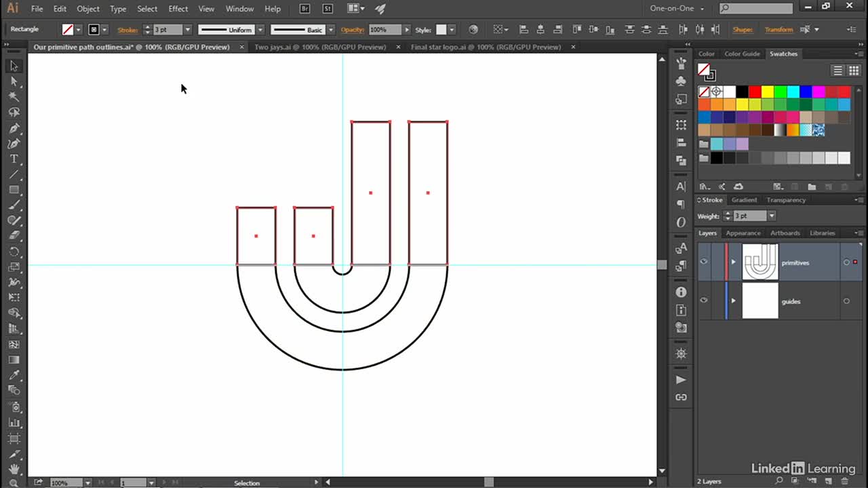
Task: Toggle Fill/Stroke indicator in Swatches panel
Action: (x=707, y=72)
